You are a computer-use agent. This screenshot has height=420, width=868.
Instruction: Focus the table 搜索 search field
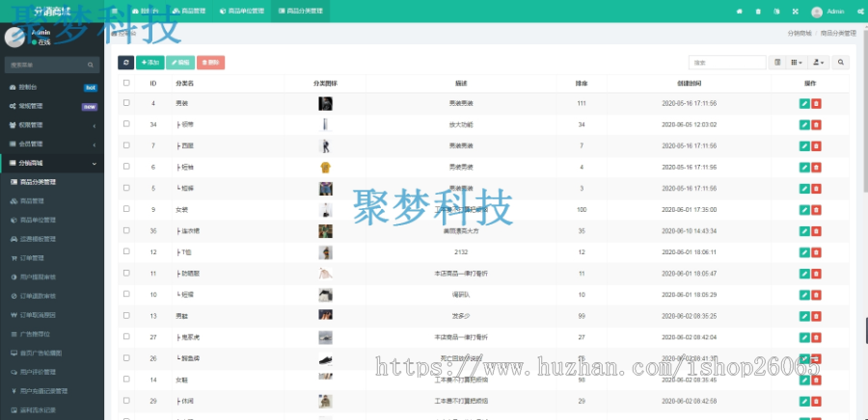pyautogui.click(x=727, y=63)
